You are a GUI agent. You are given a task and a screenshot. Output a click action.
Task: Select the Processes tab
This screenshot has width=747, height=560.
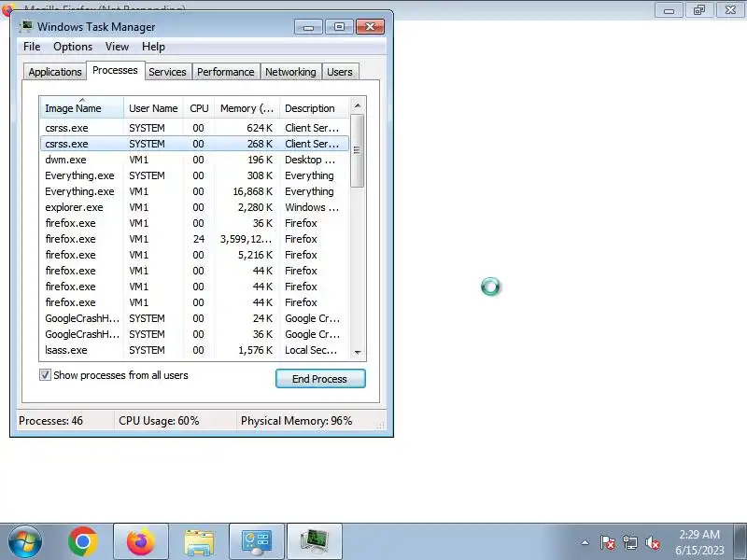(x=115, y=71)
